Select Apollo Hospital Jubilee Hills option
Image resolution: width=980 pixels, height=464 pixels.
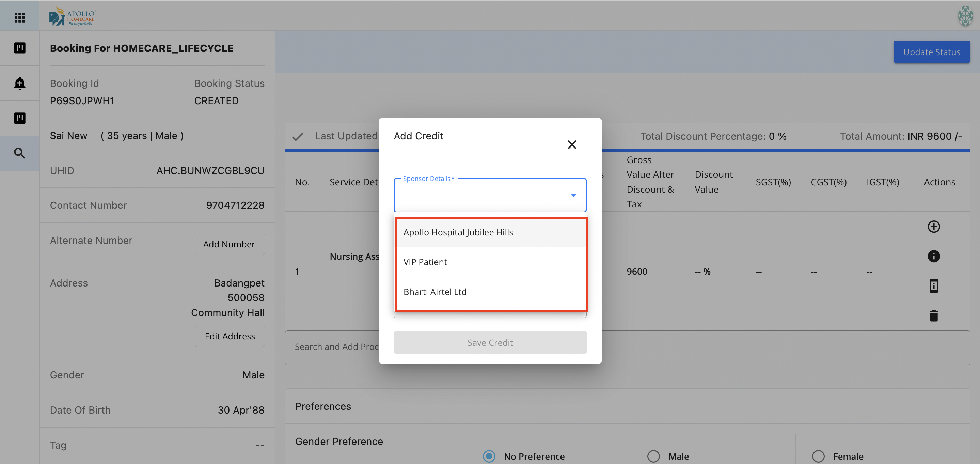click(x=458, y=232)
